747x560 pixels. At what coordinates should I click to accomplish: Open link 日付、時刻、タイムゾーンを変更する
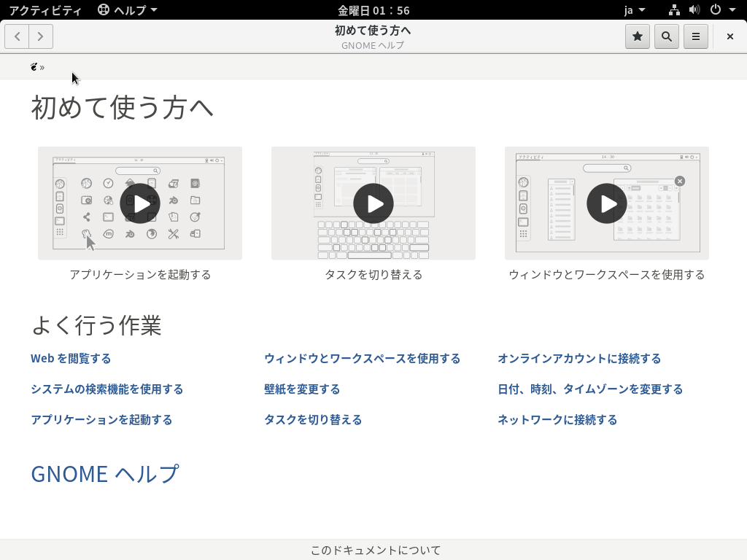click(x=590, y=389)
